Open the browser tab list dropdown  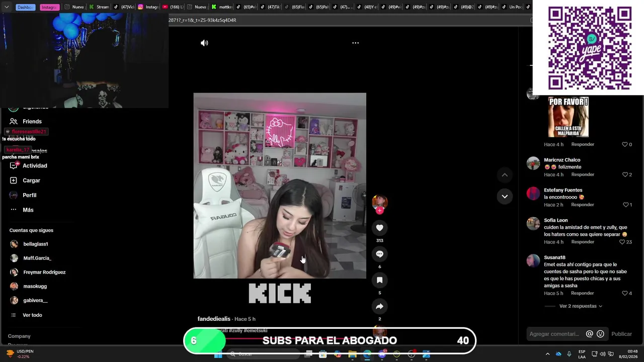7,7
